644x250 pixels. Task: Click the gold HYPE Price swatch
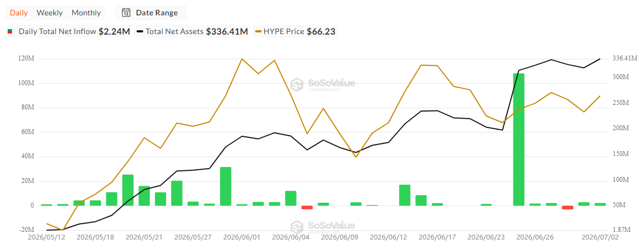pos(258,32)
